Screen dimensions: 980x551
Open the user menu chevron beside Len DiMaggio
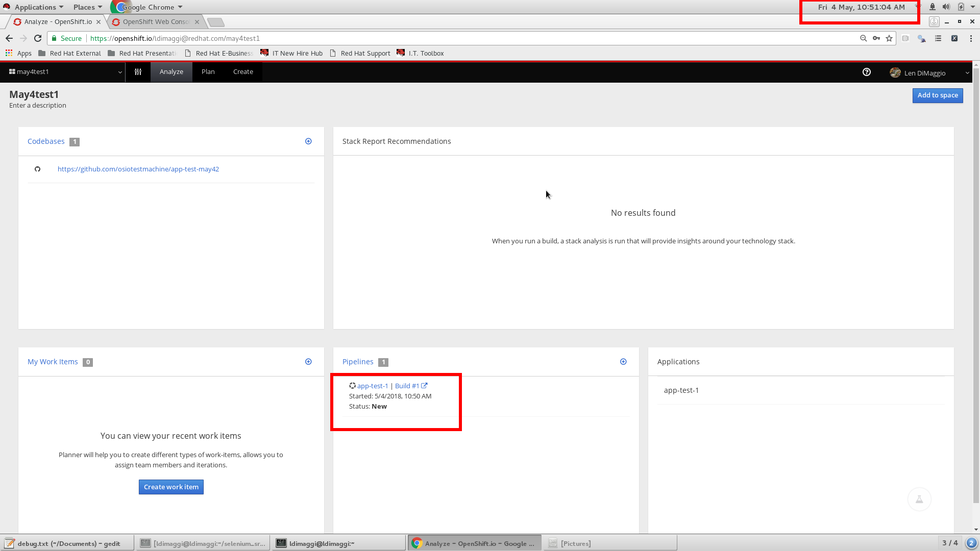pos(967,72)
